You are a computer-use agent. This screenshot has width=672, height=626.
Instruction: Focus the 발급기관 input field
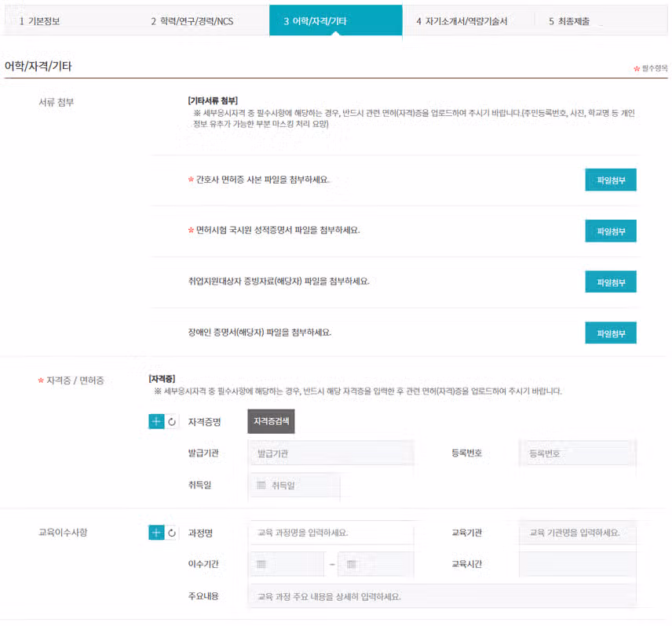click(x=331, y=453)
